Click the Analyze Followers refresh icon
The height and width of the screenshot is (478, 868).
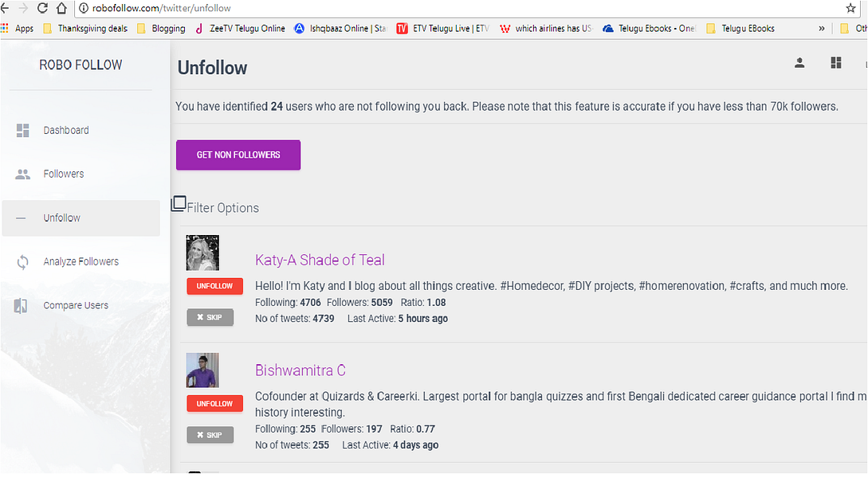(22, 261)
